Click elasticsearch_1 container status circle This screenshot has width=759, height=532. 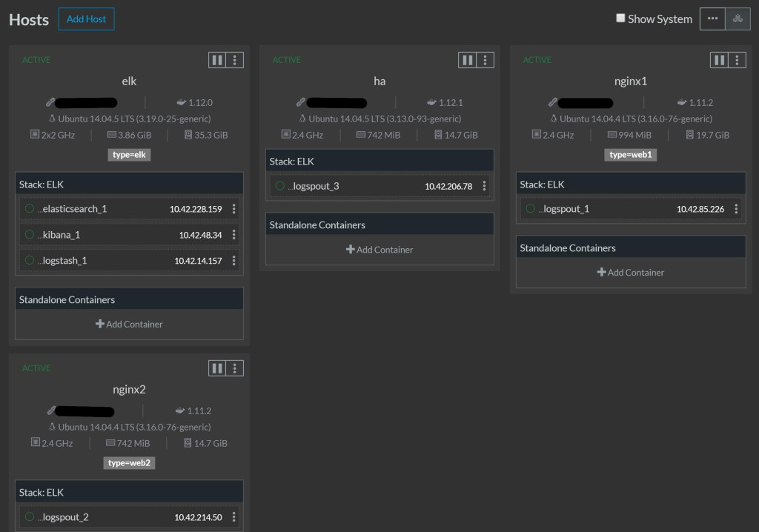pos(30,209)
